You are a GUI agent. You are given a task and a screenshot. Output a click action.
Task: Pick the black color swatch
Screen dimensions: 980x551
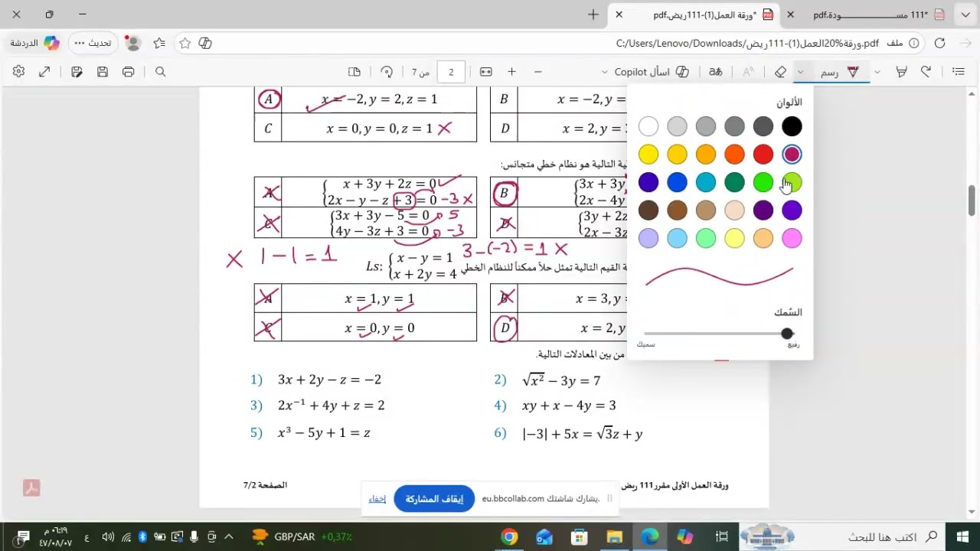tap(792, 126)
